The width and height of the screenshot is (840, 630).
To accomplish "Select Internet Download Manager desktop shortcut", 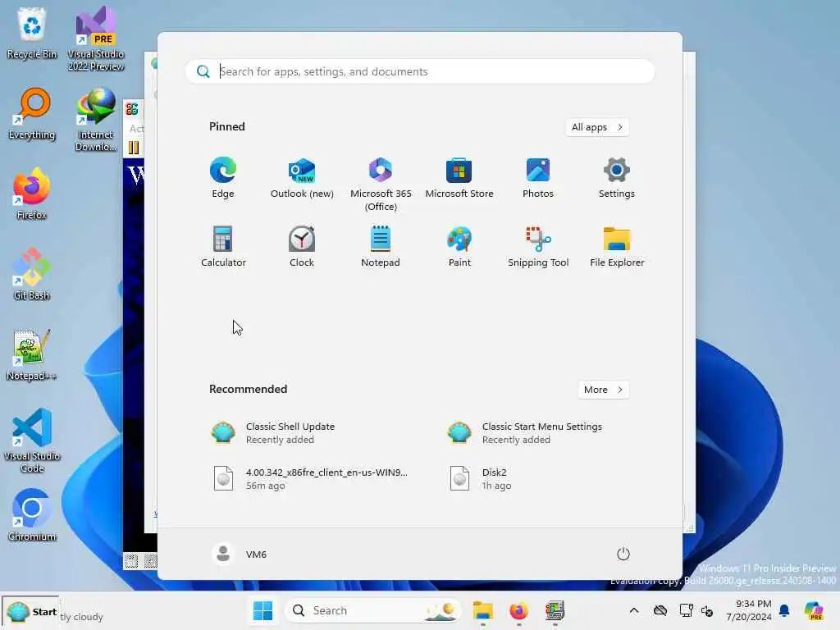I will click(96, 120).
